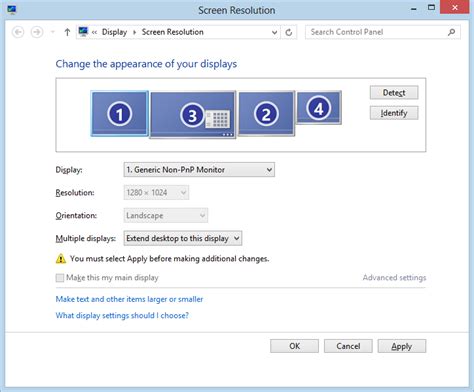Viewport: 474px width, 392px height.
Task: Expand the address bar history dropdown
Action: (274, 32)
